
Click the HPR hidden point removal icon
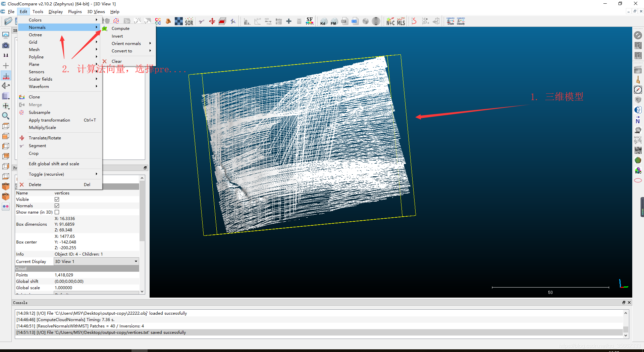[638, 130]
